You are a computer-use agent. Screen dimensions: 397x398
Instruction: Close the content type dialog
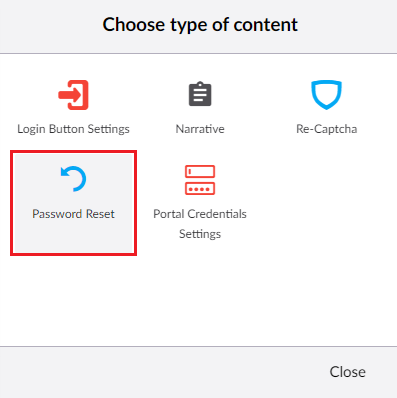347,372
